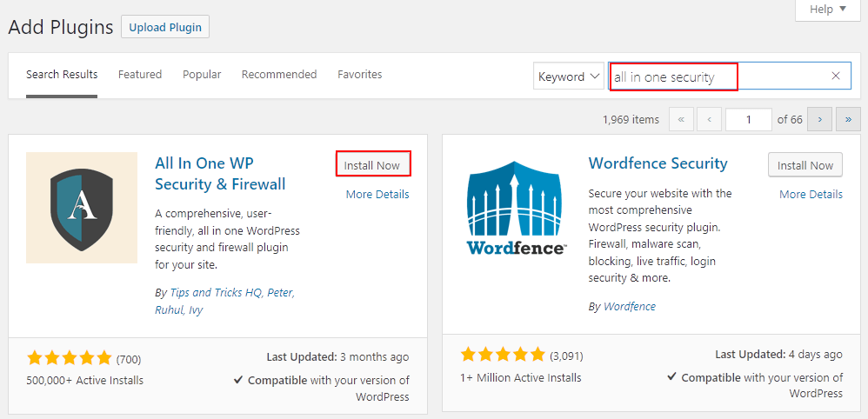
Task: Expand the Keyword search type dropdown
Action: 569,76
